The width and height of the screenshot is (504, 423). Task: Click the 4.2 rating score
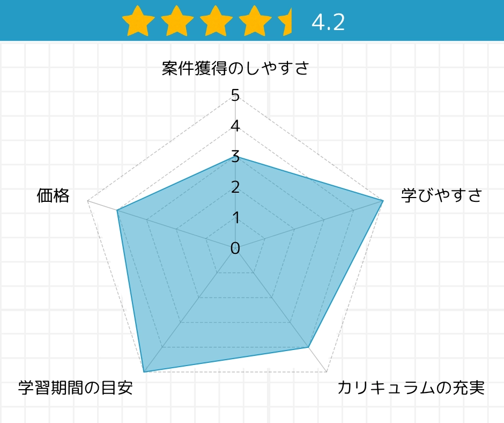328,23
